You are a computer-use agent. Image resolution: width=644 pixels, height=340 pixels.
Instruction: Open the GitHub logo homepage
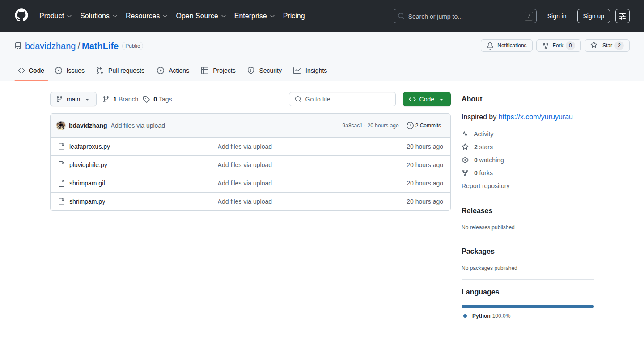pyautogui.click(x=21, y=16)
